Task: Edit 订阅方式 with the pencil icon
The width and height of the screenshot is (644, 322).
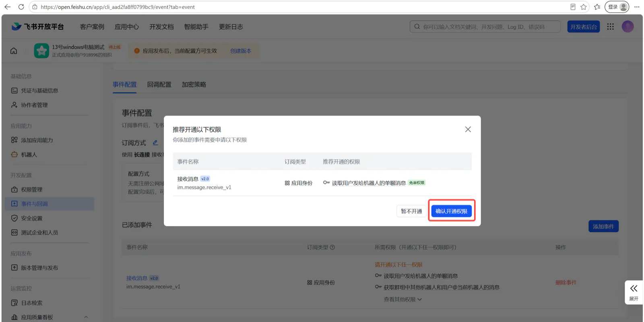Action: click(x=155, y=143)
